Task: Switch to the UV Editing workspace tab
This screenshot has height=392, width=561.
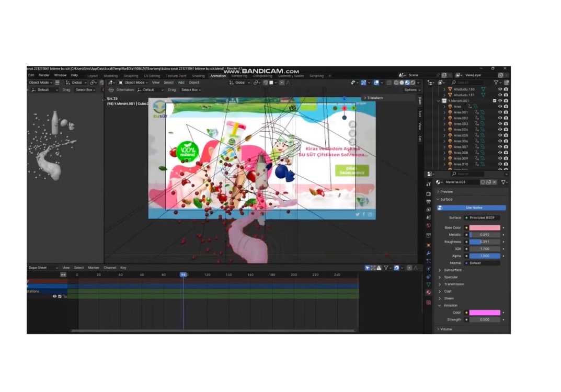Action: (152, 76)
